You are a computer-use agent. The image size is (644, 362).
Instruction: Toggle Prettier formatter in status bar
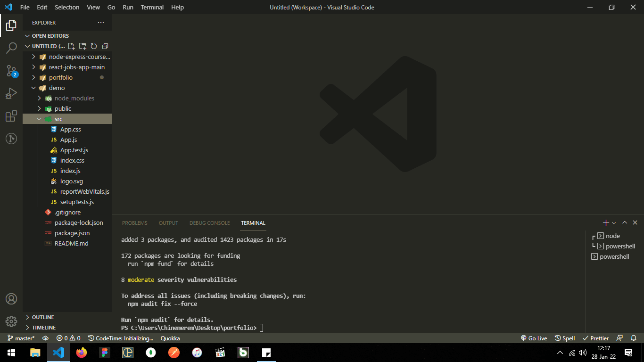pyautogui.click(x=596, y=338)
